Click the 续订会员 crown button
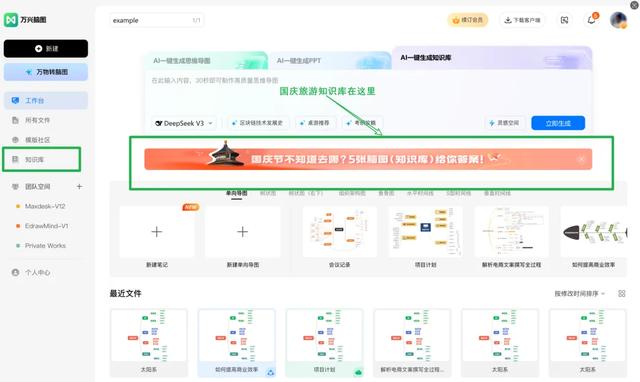This screenshot has width=640, height=382. tap(468, 20)
